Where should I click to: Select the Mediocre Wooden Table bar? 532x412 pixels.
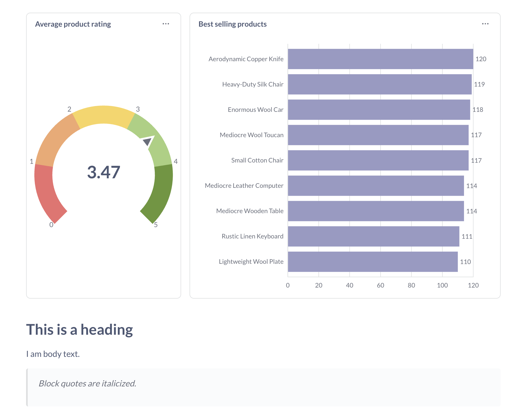pyautogui.click(x=376, y=211)
